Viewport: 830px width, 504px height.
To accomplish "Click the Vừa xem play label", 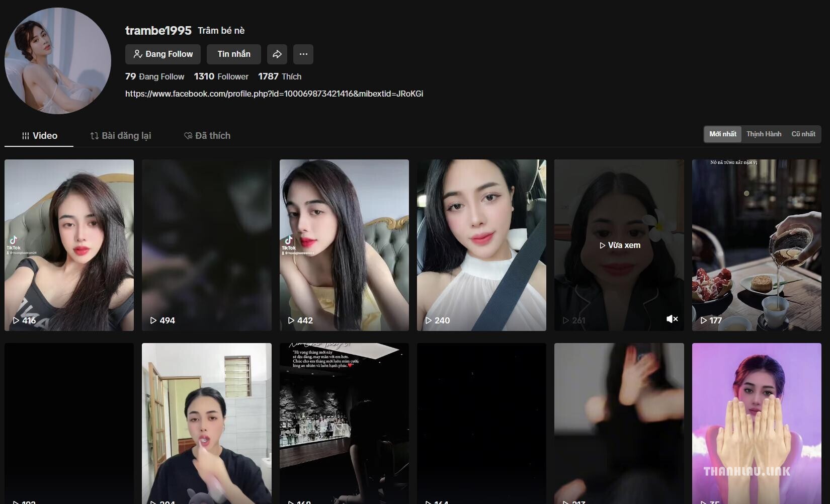I will point(620,245).
